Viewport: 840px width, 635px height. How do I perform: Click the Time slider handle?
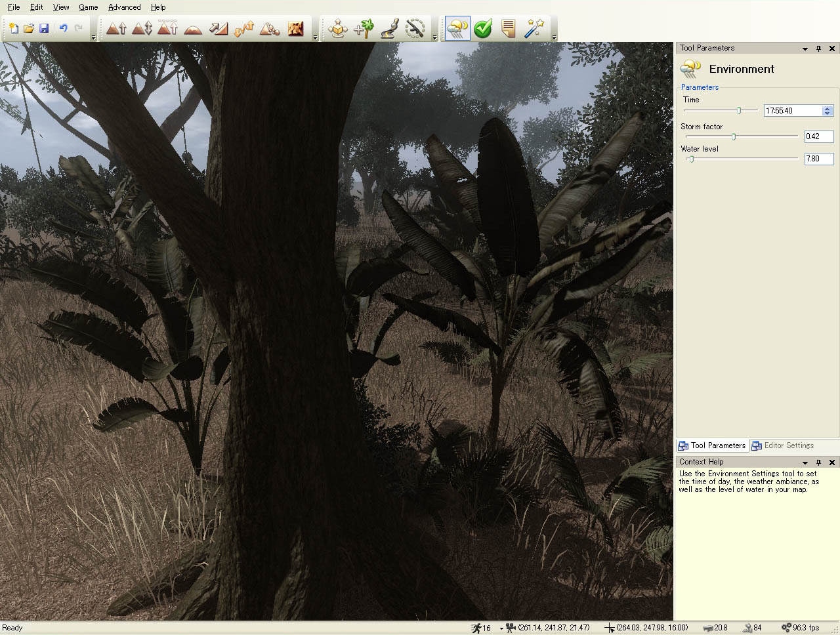tap(739, 110)
